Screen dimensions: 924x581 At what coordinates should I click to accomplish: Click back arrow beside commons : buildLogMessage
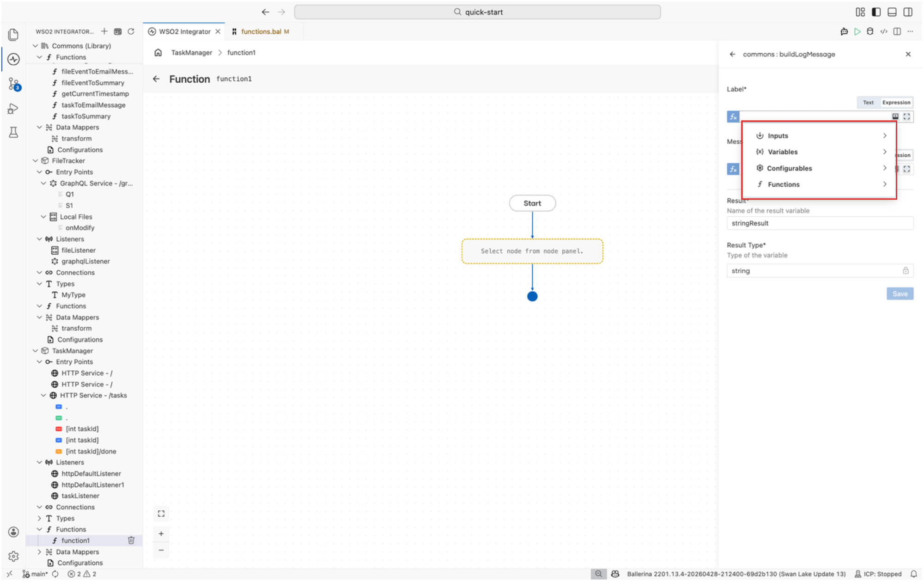coord(732,54)
